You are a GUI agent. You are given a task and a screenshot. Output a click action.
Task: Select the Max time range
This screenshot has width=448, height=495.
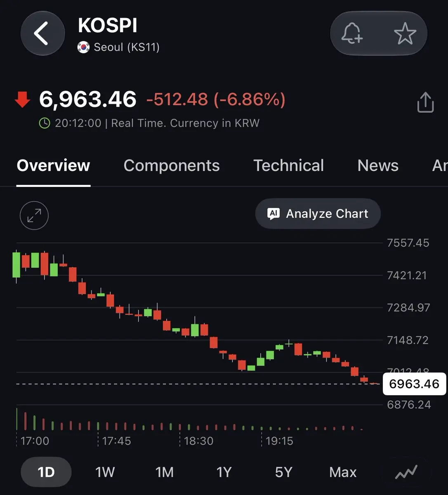pyautogui.click(x=343, y=472)
